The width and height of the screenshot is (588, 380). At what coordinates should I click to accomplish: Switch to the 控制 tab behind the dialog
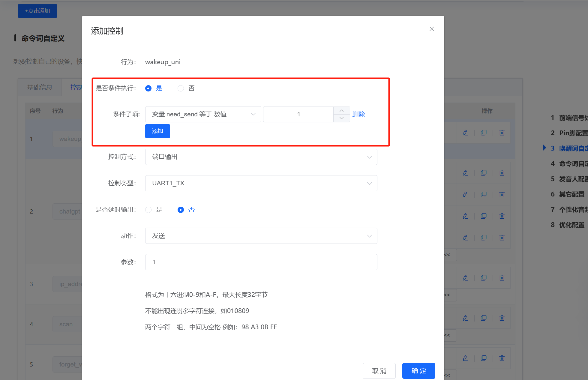[76, 87]
